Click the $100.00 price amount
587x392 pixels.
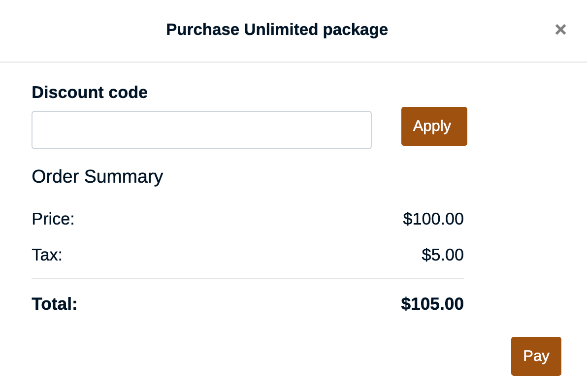coord(433,219)
